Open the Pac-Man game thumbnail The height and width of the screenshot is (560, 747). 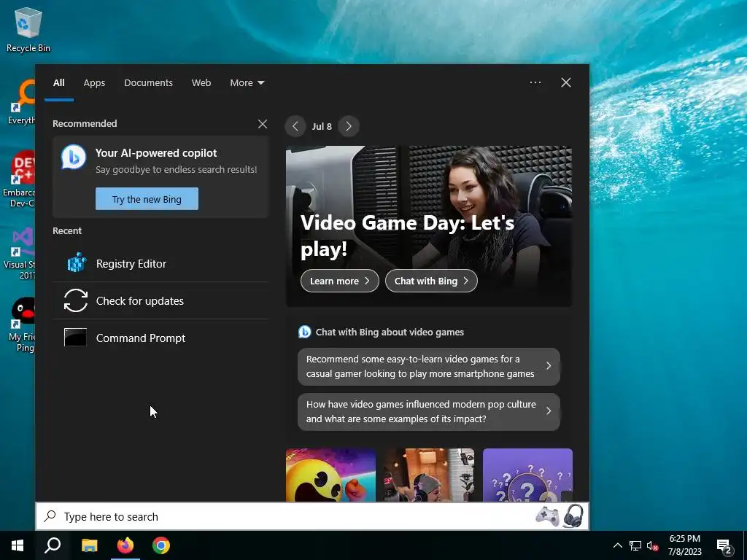[330, 475]
